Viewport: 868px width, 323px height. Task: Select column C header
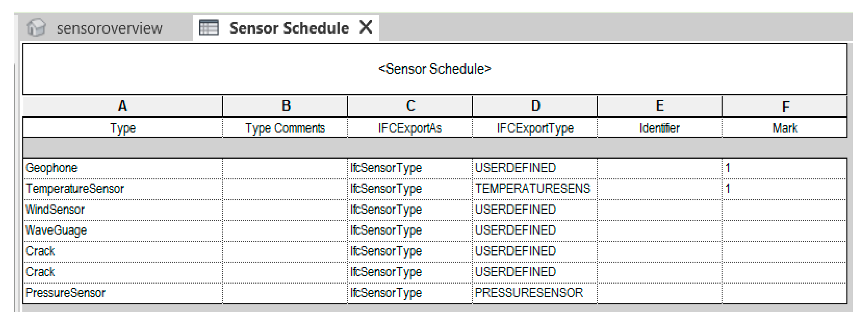(x=410, y=106)
